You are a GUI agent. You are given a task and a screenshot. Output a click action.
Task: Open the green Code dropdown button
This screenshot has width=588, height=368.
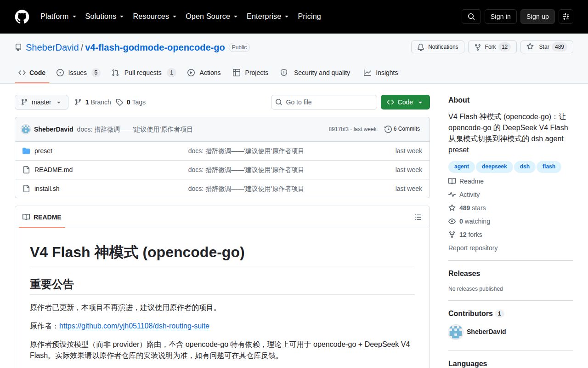pos(405,102)
